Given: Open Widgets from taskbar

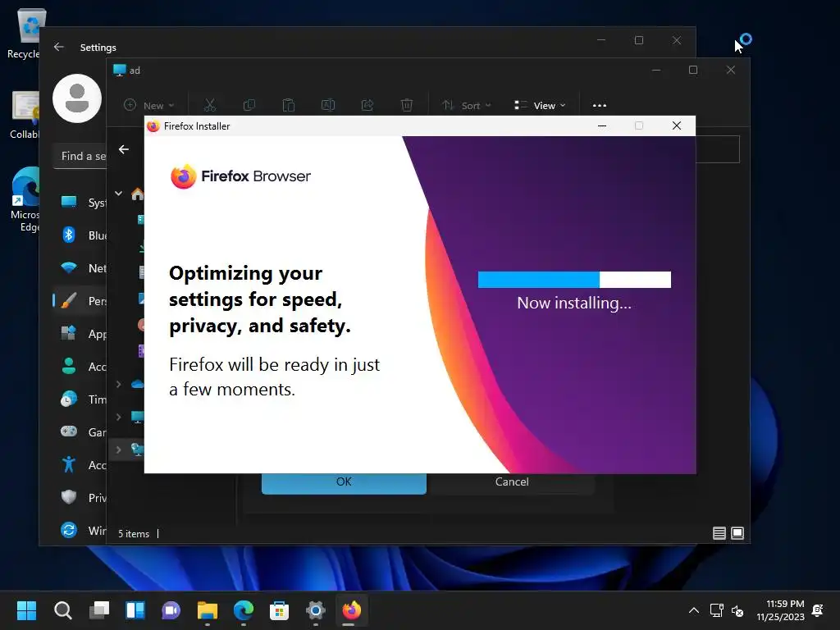Looking at the screenshot, I should pyautogui.click(x=135, y=610).
